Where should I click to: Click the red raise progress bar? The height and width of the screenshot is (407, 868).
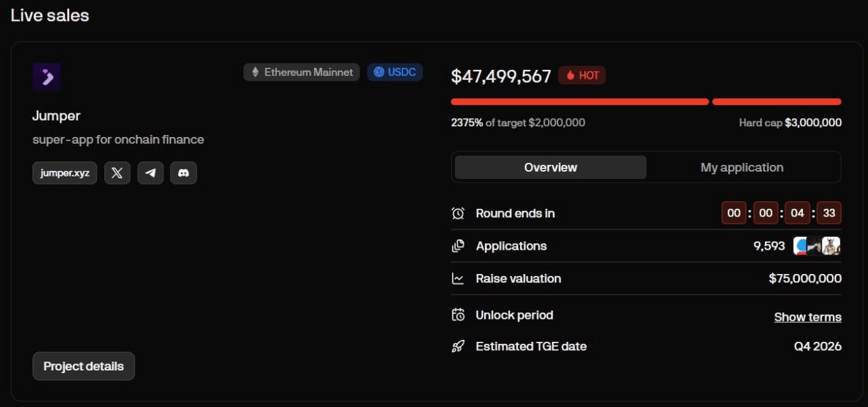pyautogui.click(x=646, y=102)
